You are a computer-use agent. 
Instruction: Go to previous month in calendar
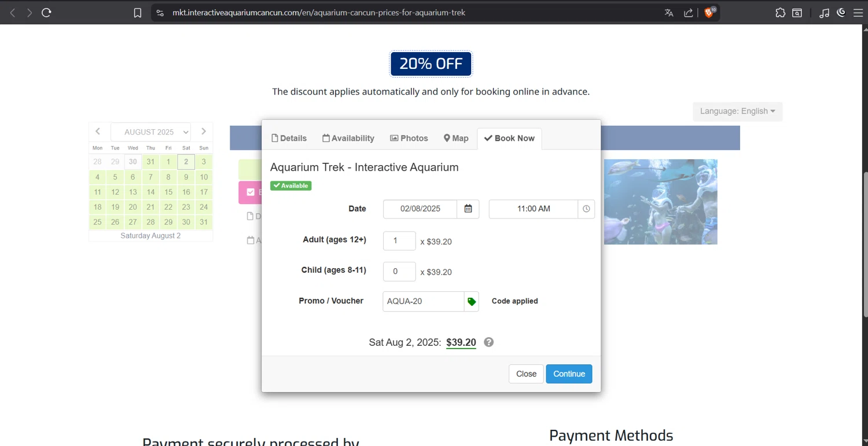click(x=98, y=131)
